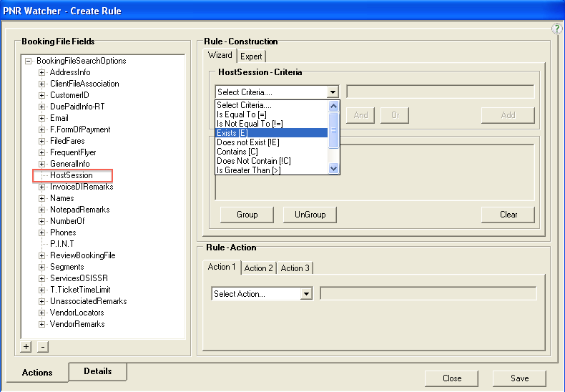Click the Add criteria button
The height and width of the screenshot is (392, 565).
click(x=508, y=115)
